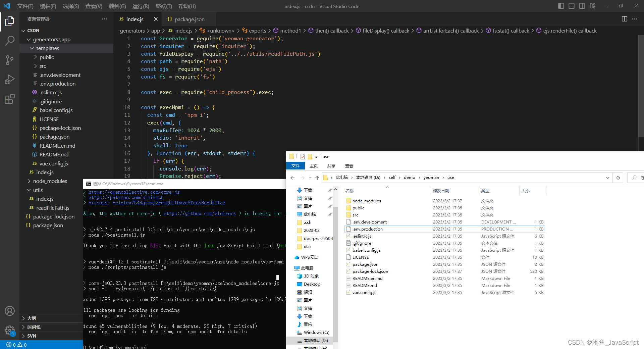
Task: Close the index.js editor tab
Action: (x=156, y=19)
